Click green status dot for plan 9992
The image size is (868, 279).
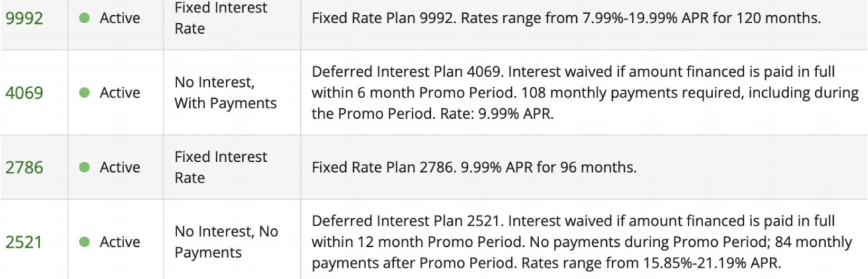(x=84, y=18)
